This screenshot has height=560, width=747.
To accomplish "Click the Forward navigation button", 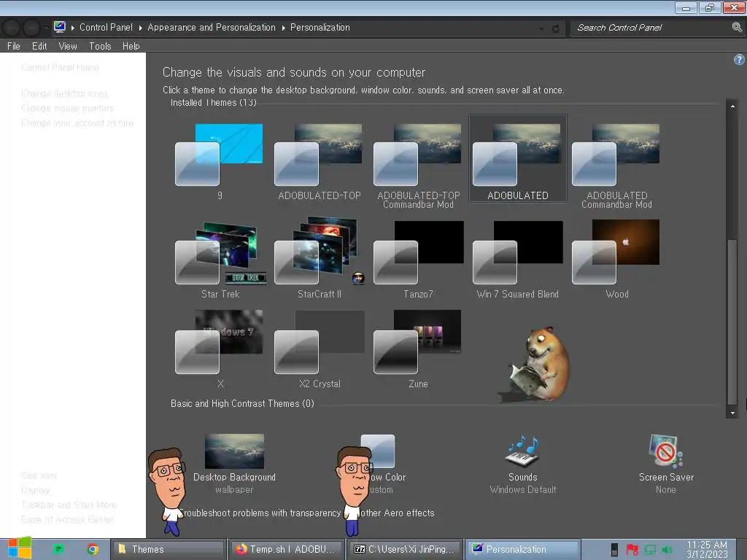I will pyautogui.click(x=31, y=28).
